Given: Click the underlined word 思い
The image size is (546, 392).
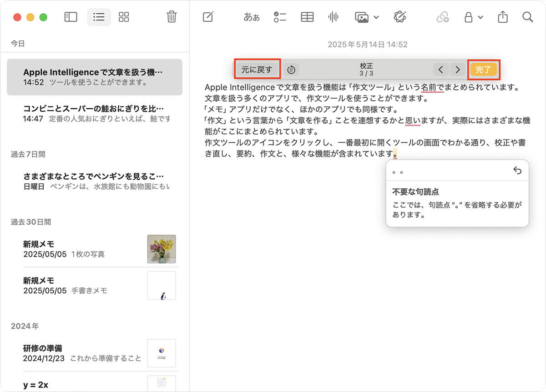Looking at the screenshot, I should pyautogui.click(x=413, y=121).
